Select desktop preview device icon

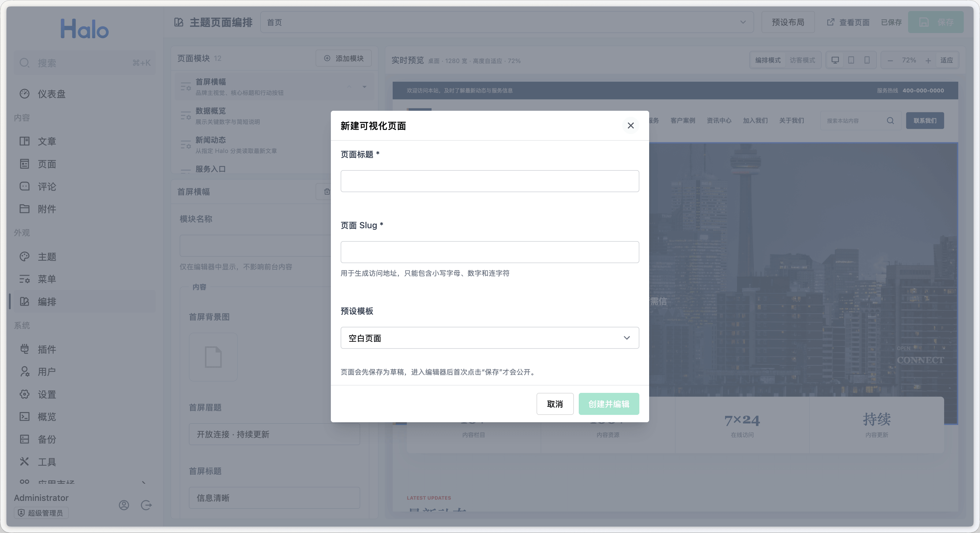835,60
